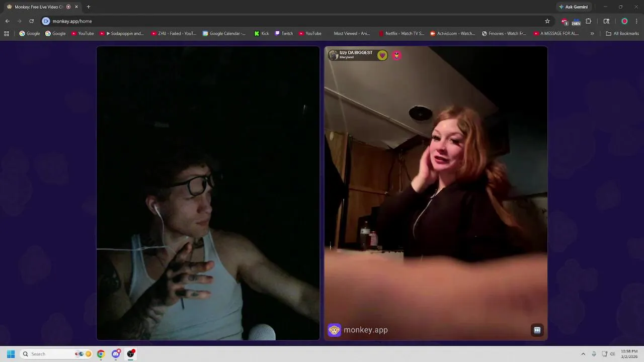The image size is (644, 362).
Task: Open the Windows Start menu
Action: pyautogui.click(x=11, y=354)
